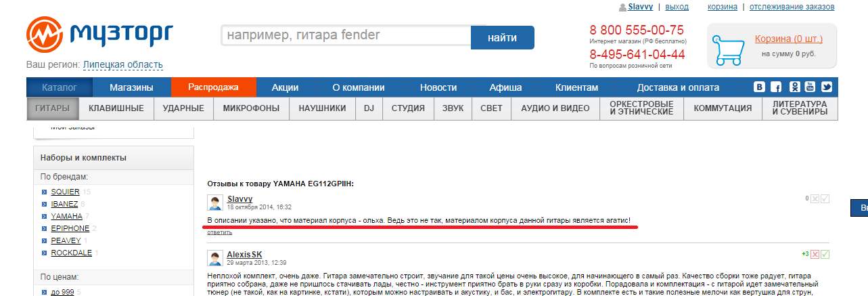Open Facebook social icon
This screenshot has height=296, width=868.
coord(777,87)
